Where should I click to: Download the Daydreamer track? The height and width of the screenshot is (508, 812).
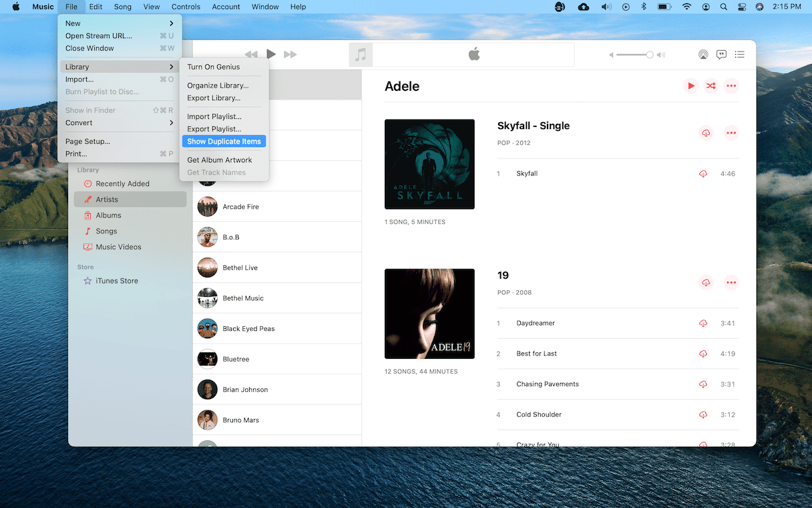703,324
